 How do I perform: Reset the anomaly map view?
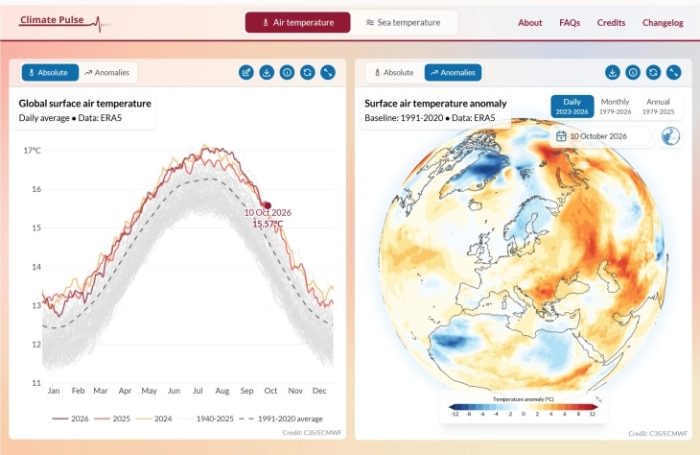654,72
